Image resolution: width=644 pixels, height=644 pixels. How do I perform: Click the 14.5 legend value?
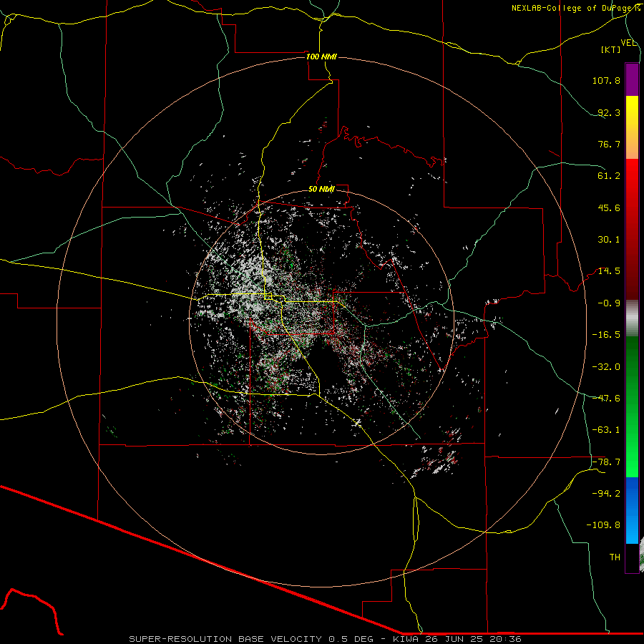(x=609, y=271)
